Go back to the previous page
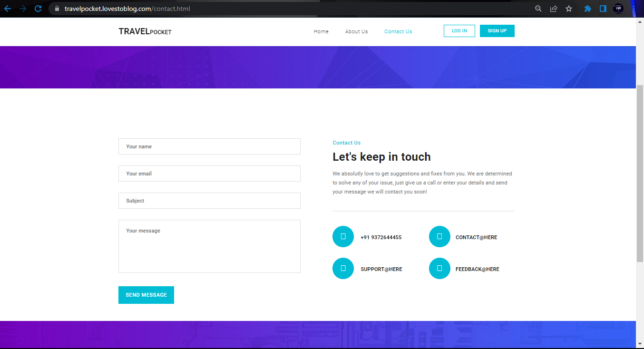This screenshot has height=349, width=644. click(7, 9)
